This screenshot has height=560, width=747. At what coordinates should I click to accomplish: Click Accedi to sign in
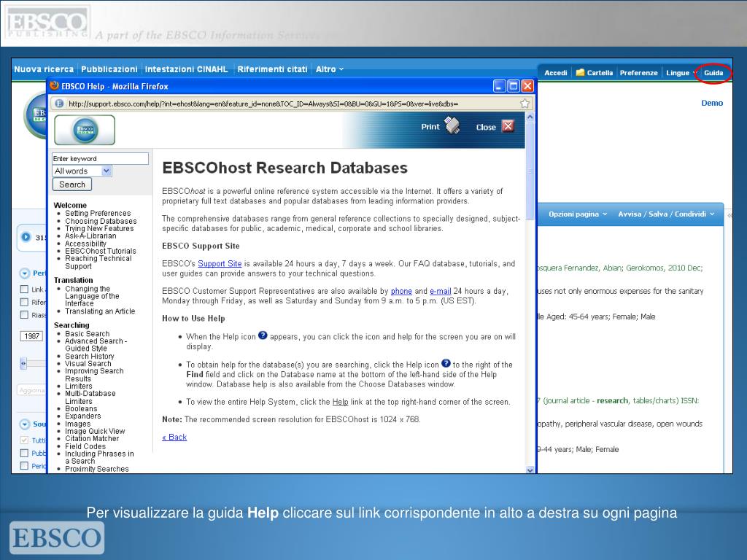[555, 72]
